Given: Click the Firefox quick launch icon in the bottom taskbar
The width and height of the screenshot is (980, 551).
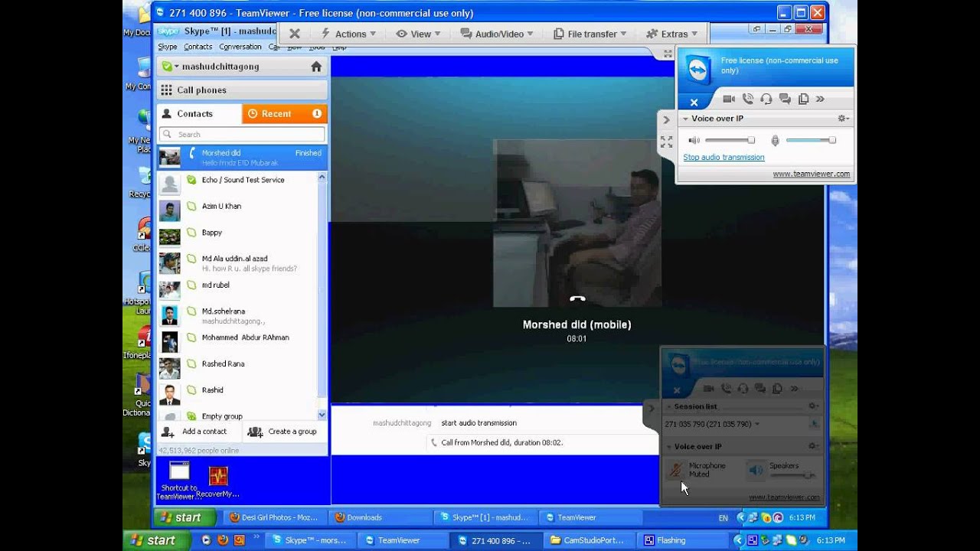Looking at the screenshot, I should tap(223, 540).
